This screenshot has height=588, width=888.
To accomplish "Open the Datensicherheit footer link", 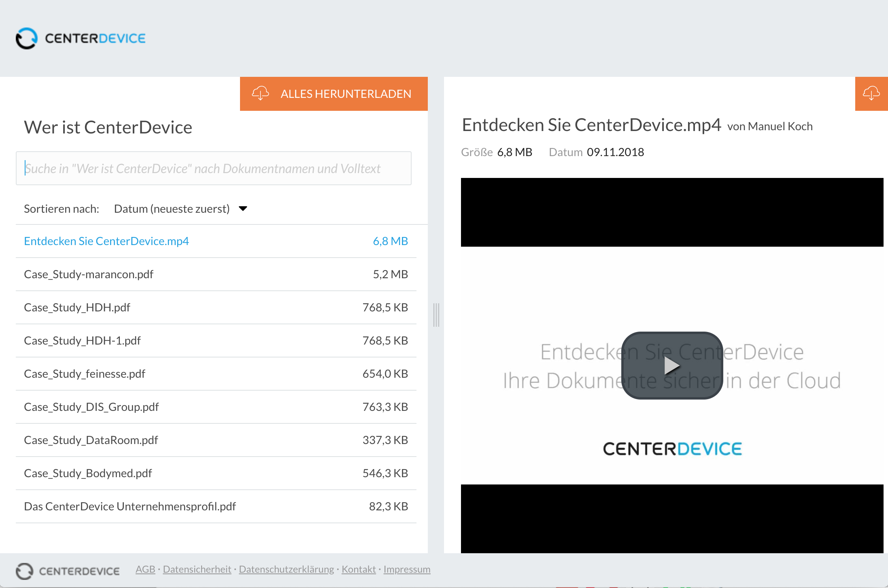I will point(197,569).
